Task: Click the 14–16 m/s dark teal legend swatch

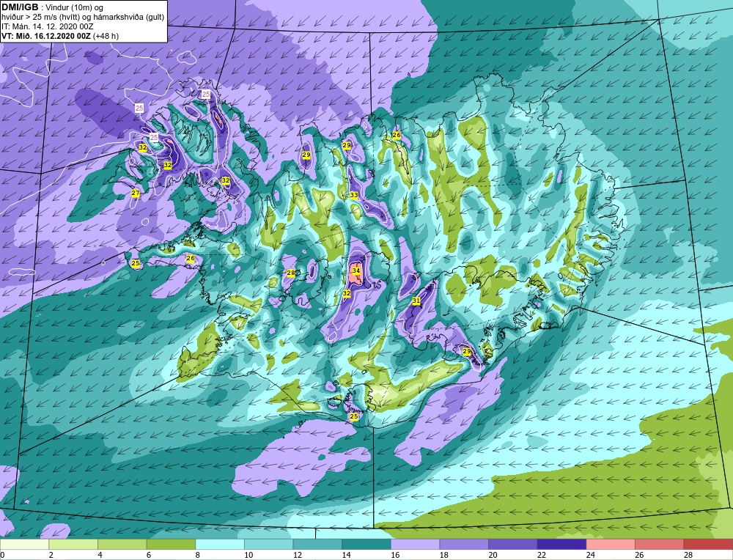Action: point(366,545)
